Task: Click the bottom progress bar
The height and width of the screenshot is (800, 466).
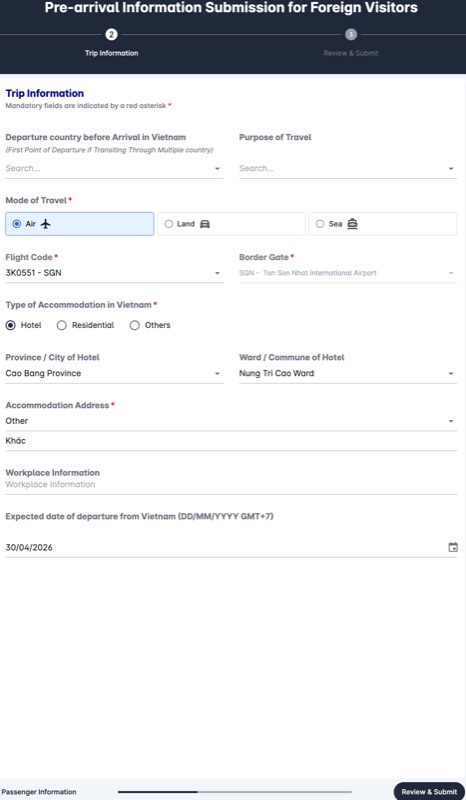Action: (235, 792)
